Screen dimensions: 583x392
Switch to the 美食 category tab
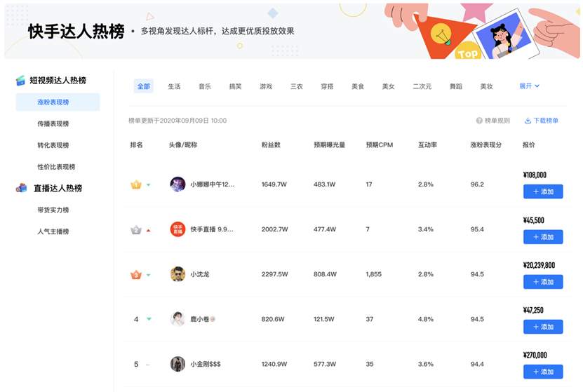[x=358, y=86]
